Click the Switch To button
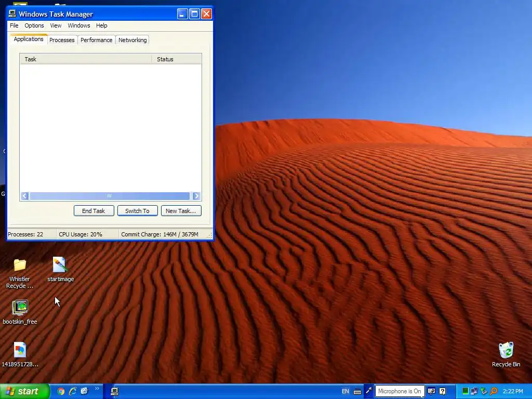The width and height of the screenshot is (532, 399). click(x=137, y=211)
